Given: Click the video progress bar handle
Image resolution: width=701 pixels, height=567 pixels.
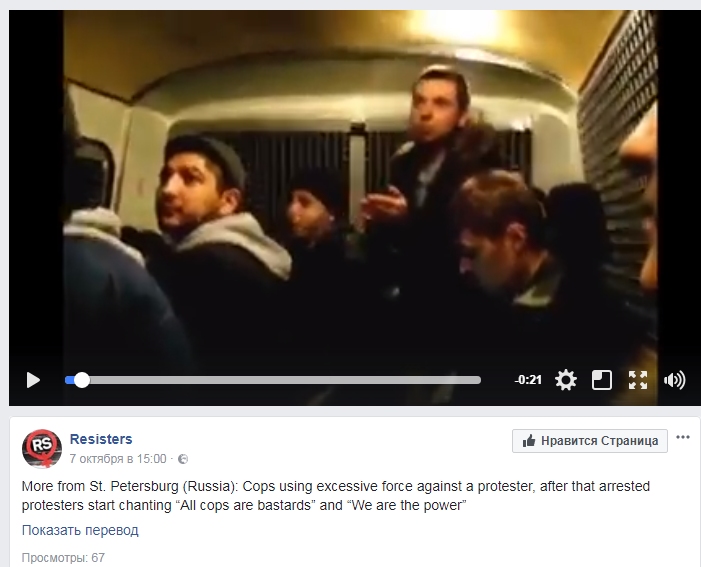Looking at the screenshot, I should pos(81,380).
